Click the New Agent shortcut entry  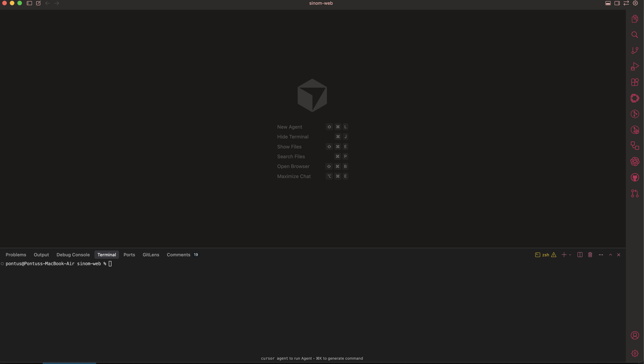pos(289,127)
